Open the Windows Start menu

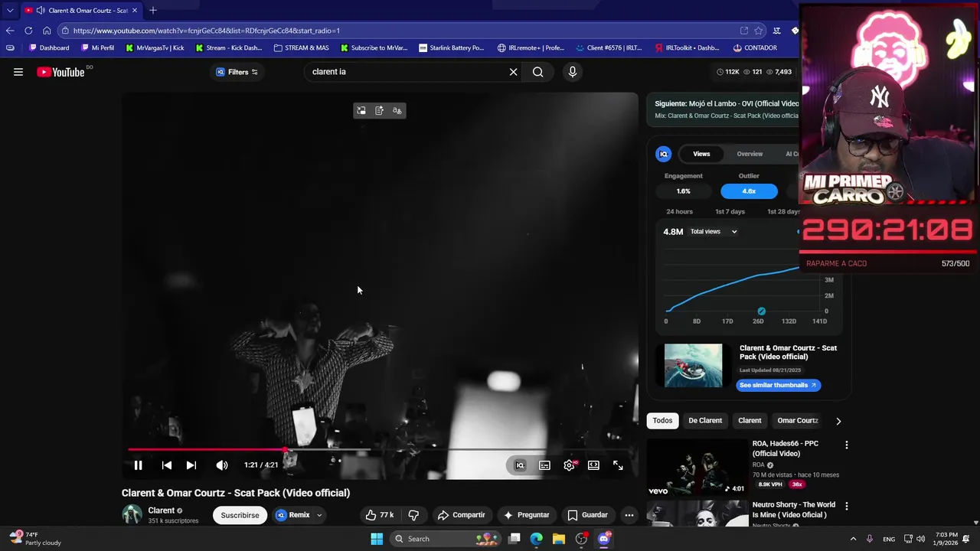coord(377,539)
